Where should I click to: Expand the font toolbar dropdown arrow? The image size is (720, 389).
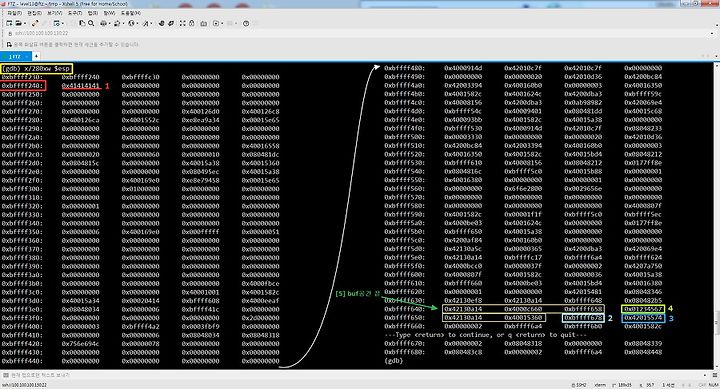click(x=150, y=23)
